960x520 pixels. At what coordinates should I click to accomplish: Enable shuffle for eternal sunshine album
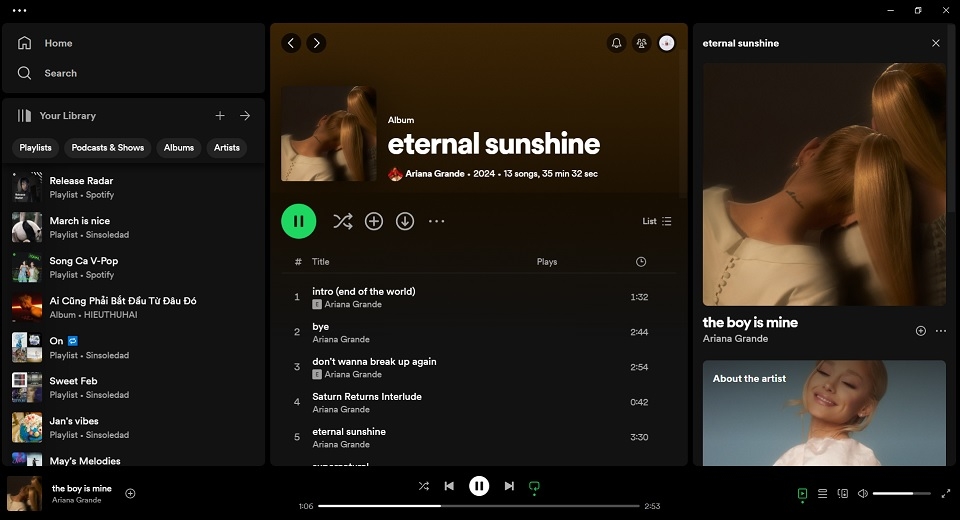pos(343,221)
